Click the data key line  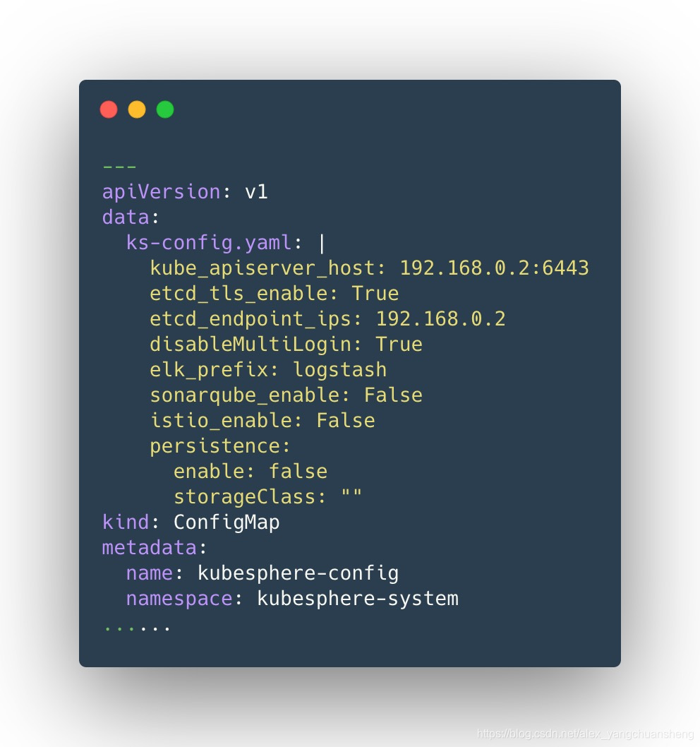pyautogui.click(x=131, y=217)
